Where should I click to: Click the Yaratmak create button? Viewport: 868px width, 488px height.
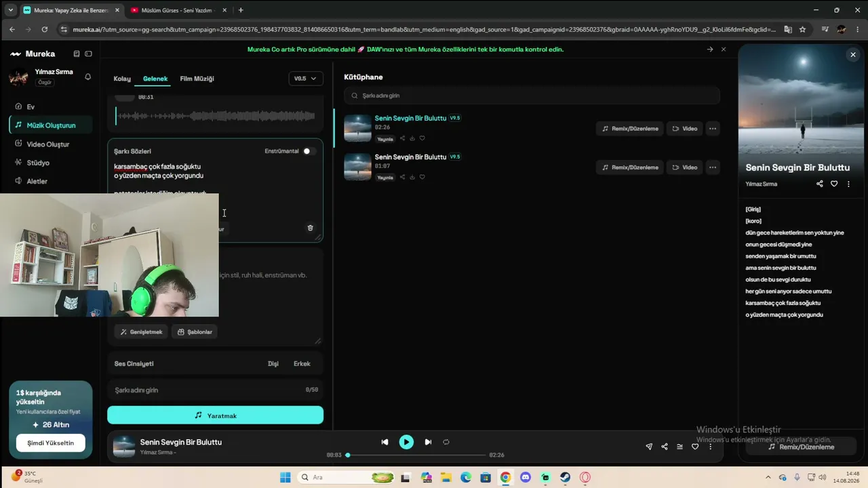coord(215,415)
